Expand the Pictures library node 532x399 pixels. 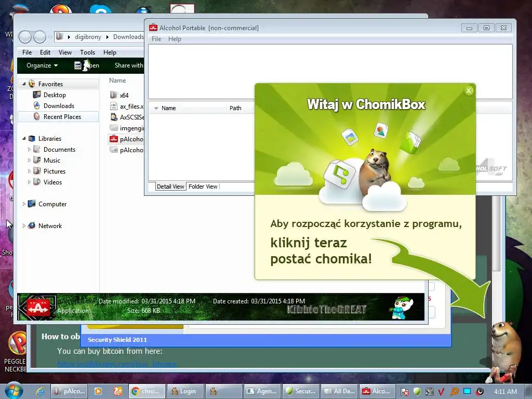coord(29,171)
